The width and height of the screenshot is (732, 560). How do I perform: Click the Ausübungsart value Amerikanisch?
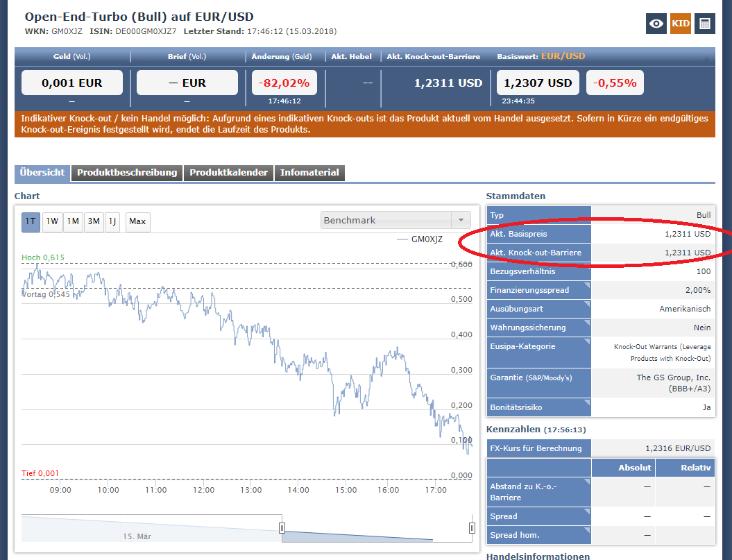(x=685, y=309)
